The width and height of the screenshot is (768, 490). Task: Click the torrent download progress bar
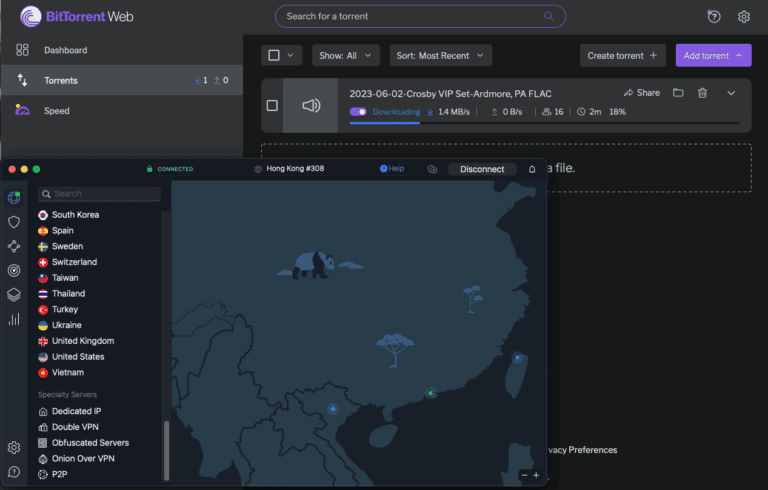544,124
